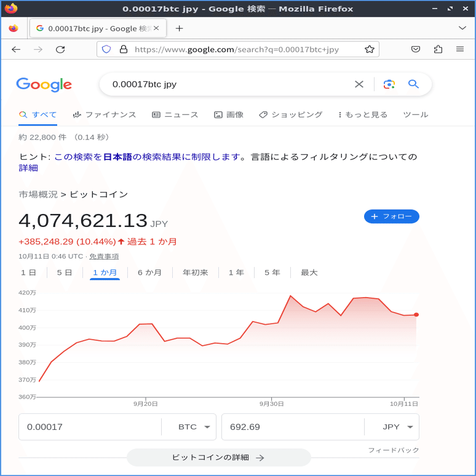
Task: Switch to the ファイナンス tab
Action: tap(105, 115)
